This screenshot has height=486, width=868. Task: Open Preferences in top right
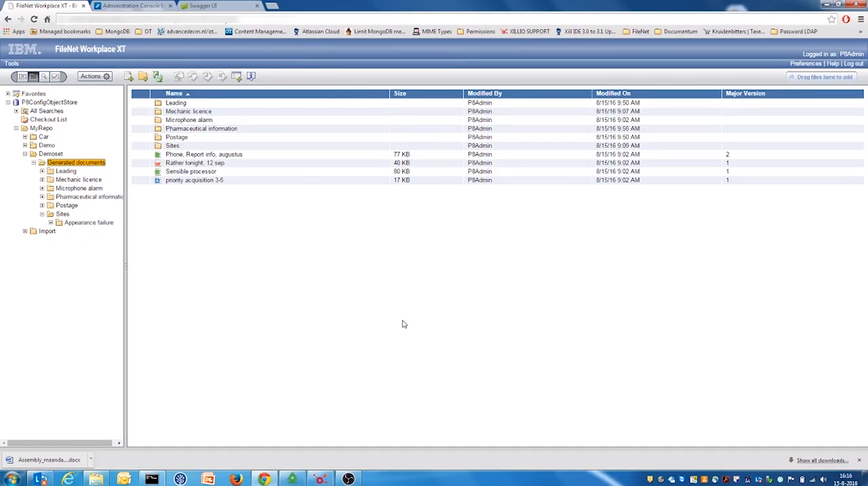[x=806, y=63]
